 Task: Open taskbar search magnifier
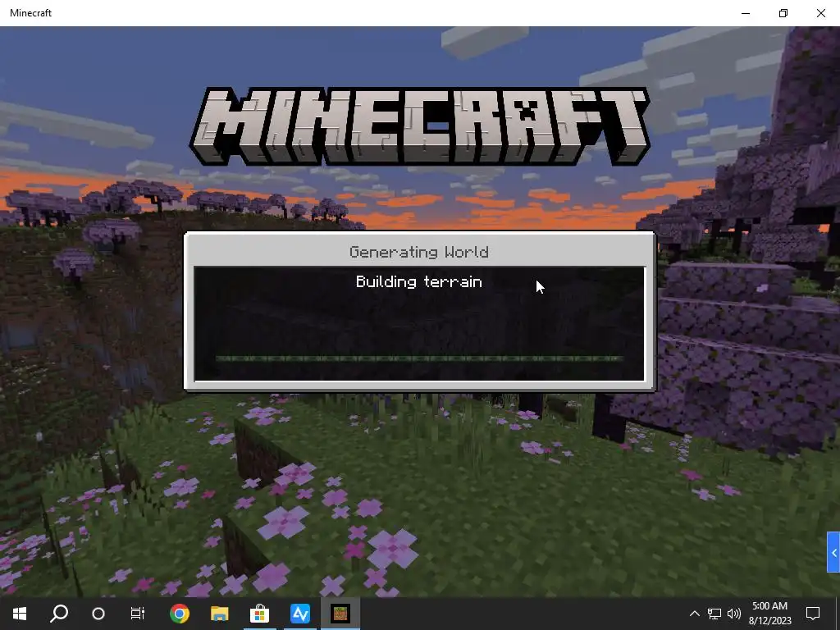59,613
